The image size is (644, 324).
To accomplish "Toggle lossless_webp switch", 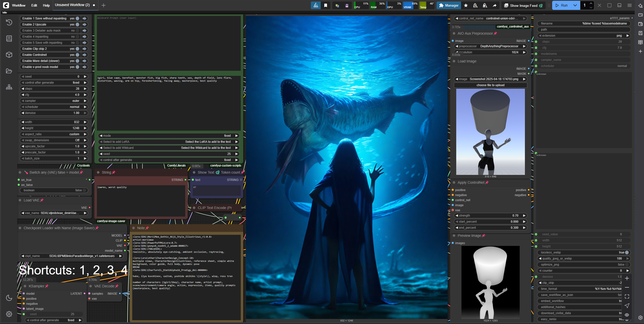I will pos(626,252).
